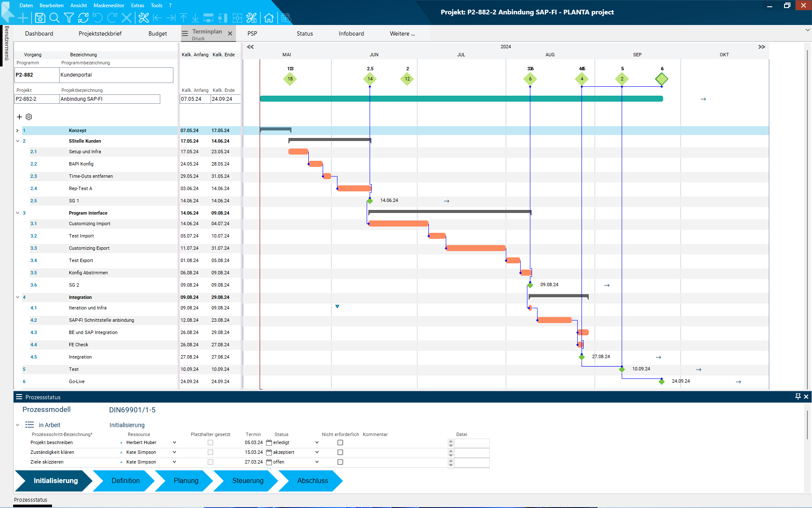Screen dimensions: 812x508
Task: Enable Nicht erforderlich for Zuständigkeit klären
Action: (x=340, y=452)
